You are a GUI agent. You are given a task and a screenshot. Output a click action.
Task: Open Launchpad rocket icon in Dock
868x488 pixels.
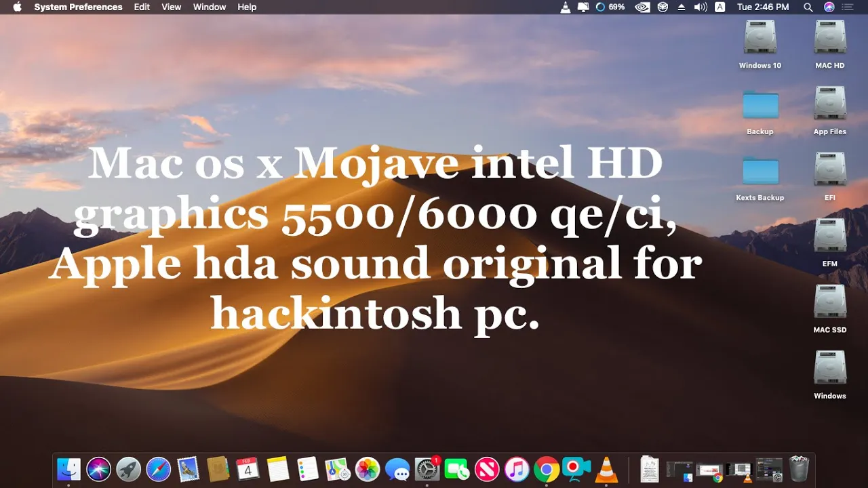128,469
